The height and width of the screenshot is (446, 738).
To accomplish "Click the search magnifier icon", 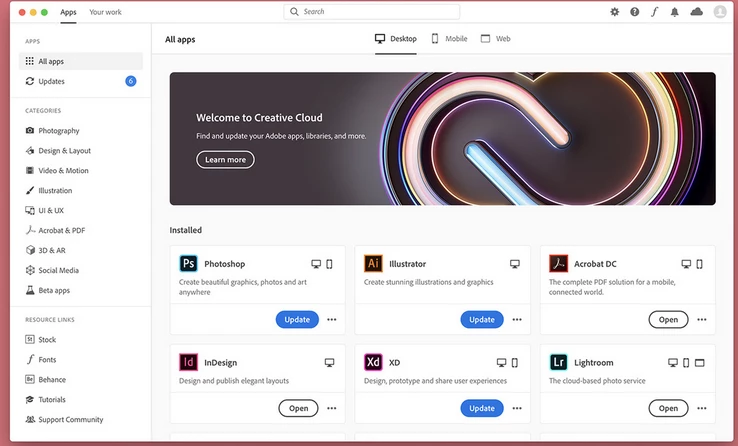I will pos(294,12).
